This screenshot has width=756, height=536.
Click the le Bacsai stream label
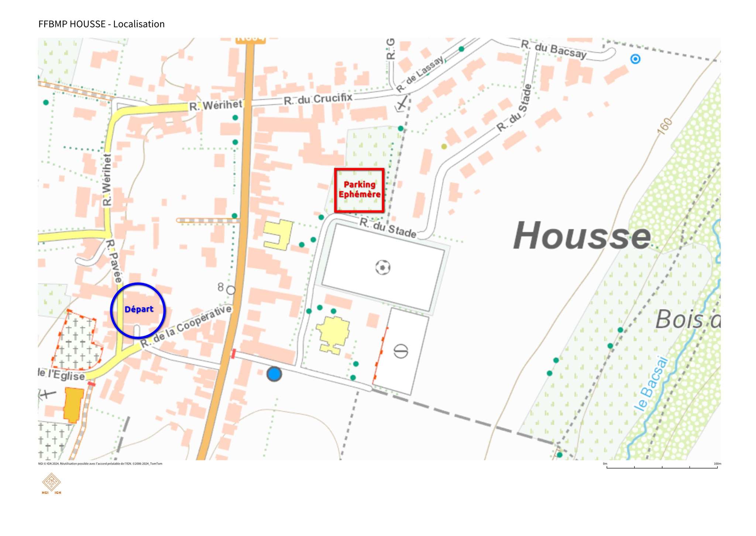(651, 384)
